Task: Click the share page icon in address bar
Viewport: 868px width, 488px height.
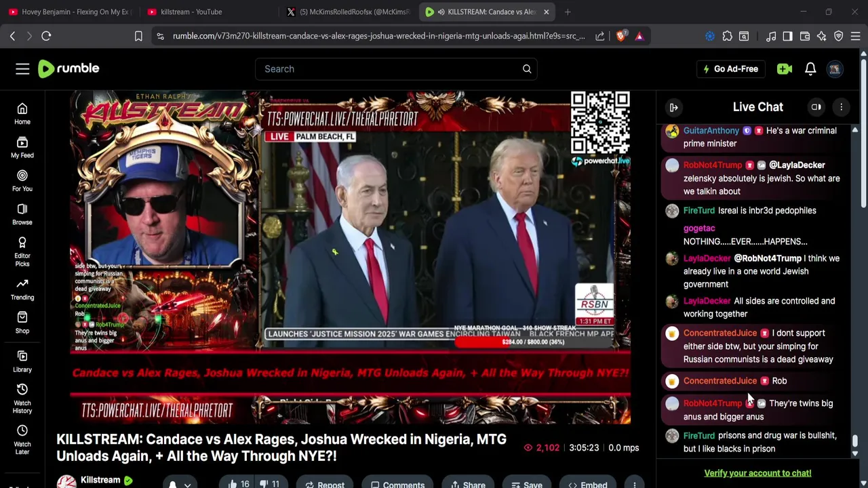Action: (600, 36)
